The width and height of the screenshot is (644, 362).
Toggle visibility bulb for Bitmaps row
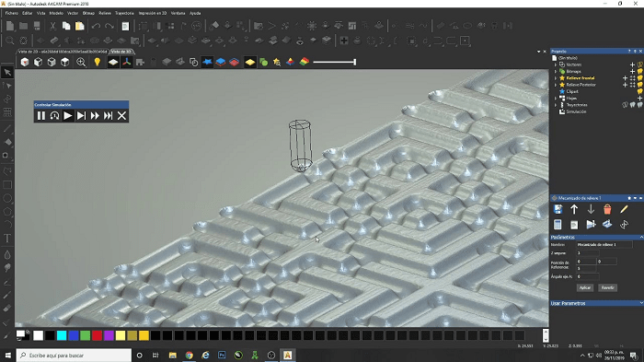click(x=640, y=72)
